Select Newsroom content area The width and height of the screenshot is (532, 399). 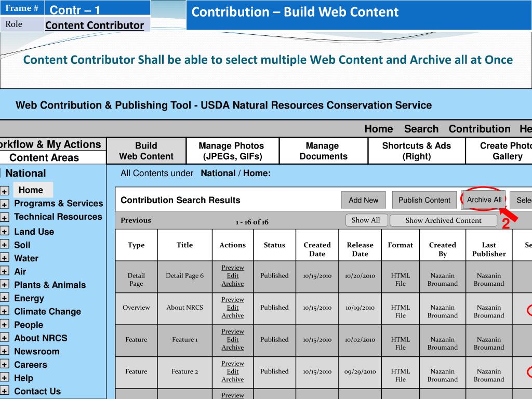[x=37, y=351]
